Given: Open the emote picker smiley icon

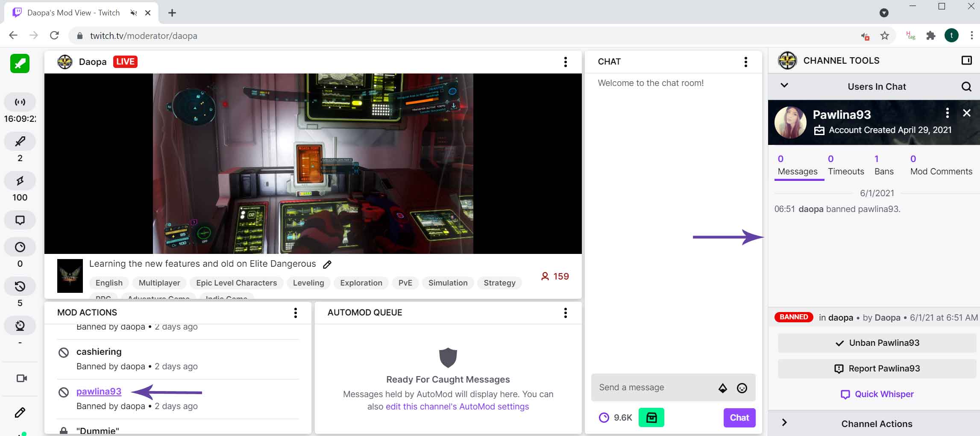Looking at the screenshot, I should (742, 388).
